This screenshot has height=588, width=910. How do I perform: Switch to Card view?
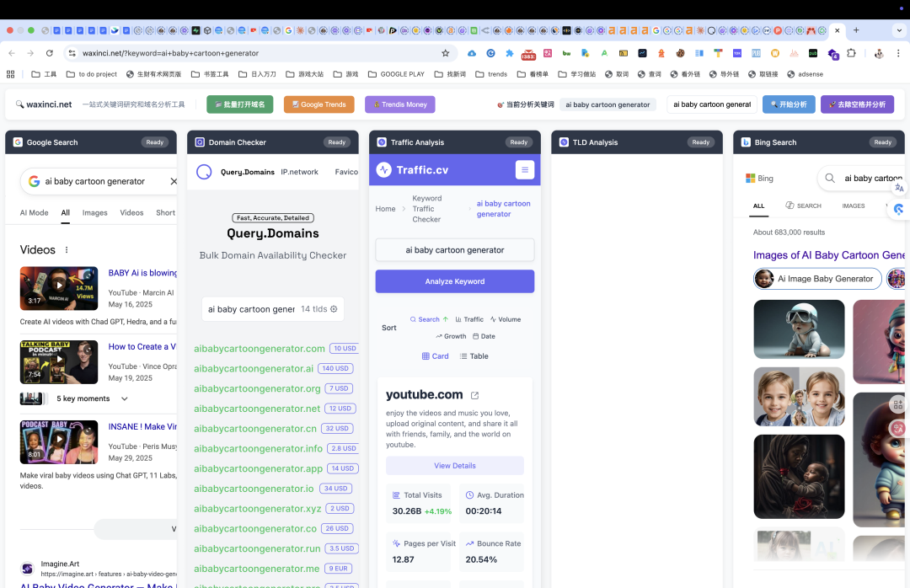pos(435,356)
